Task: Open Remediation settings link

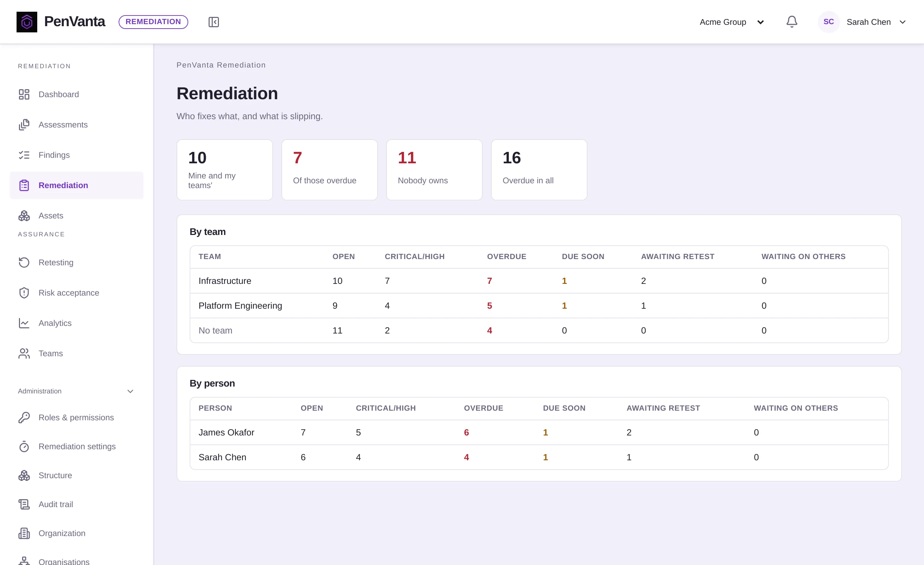Action: coord(77,446)
